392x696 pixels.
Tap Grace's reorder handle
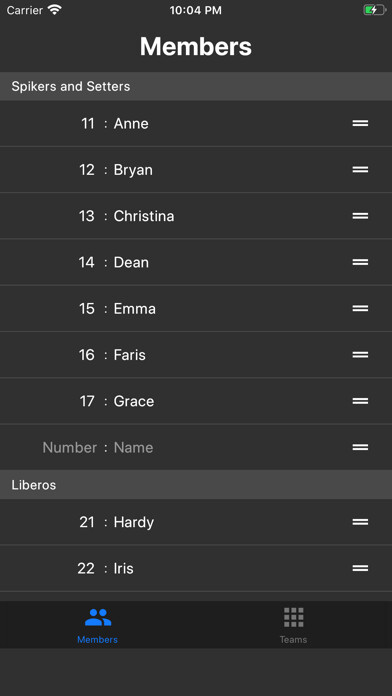tap(360, 401)
